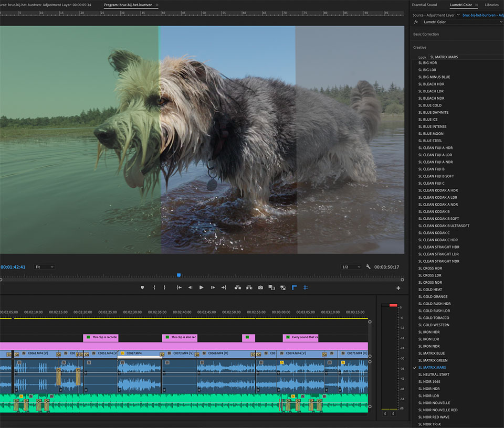Open the Fit zoom level dropdown
This screenshot has width=504, height=428.
[44, 267]
